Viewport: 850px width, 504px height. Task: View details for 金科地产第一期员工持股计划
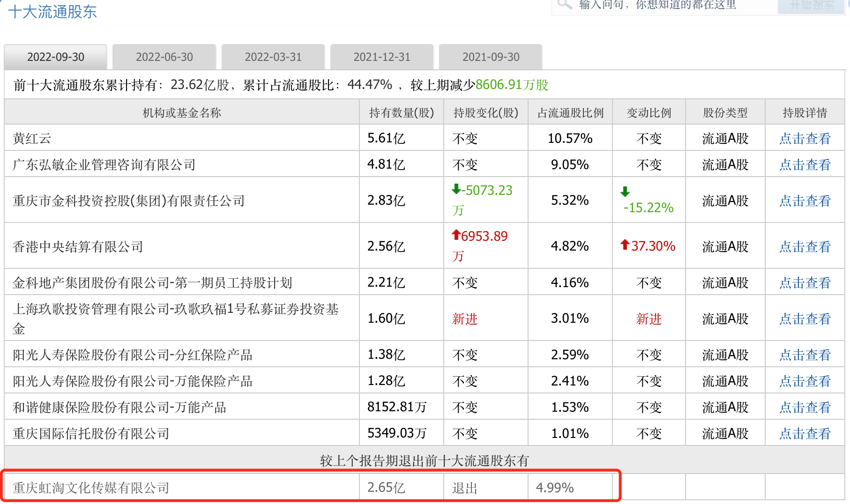[x=805, y=282]
